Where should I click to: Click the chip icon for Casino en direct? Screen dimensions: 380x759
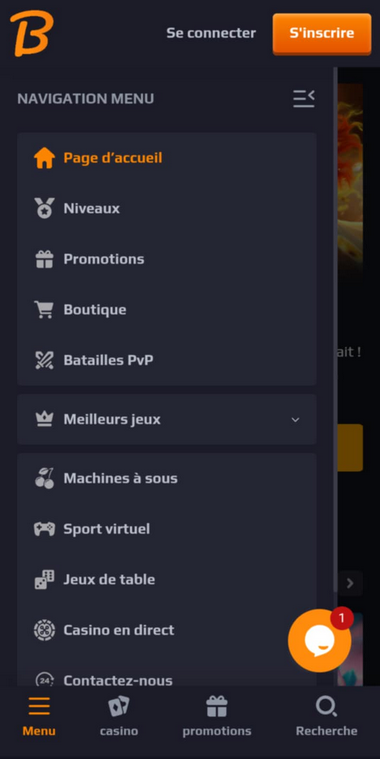point(44,630)
